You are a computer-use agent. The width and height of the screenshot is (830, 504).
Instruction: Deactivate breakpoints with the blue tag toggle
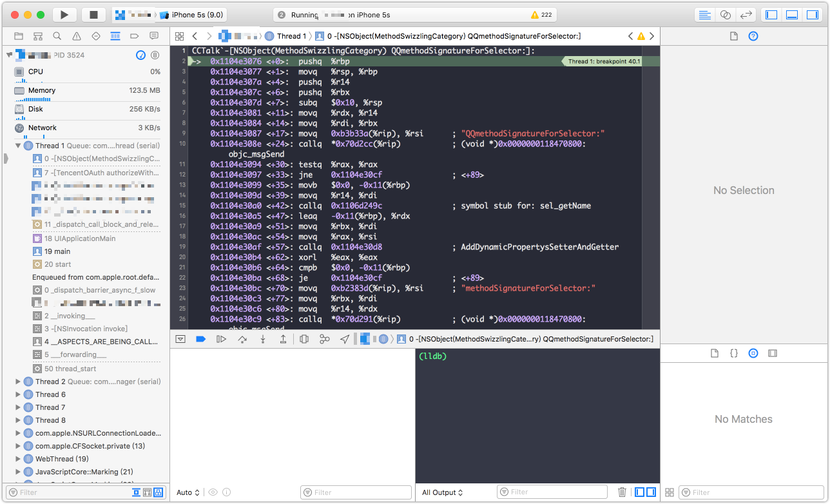point(200,339)
